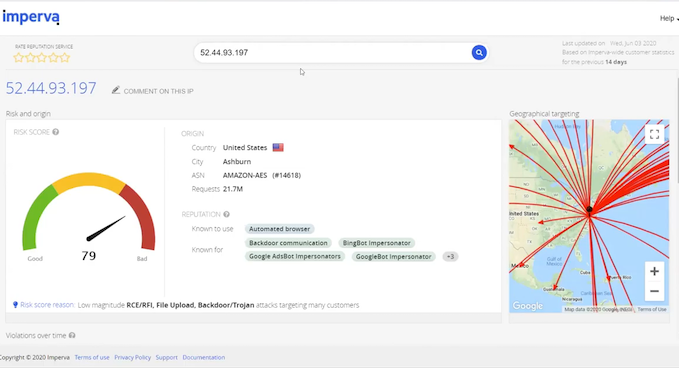Click the black origin marker on map
The width and height of the screenshot is (679, 368).
click(589, 210)
